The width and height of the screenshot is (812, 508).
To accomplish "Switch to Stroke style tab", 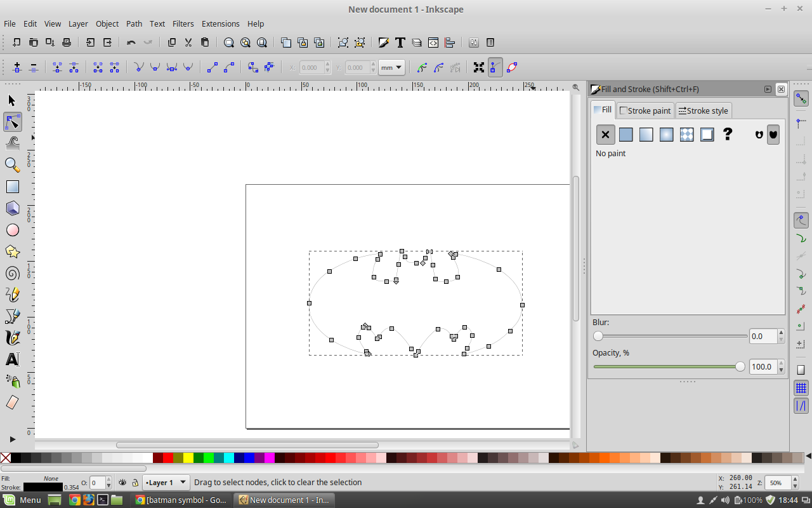I will click(x=704, y=110).
